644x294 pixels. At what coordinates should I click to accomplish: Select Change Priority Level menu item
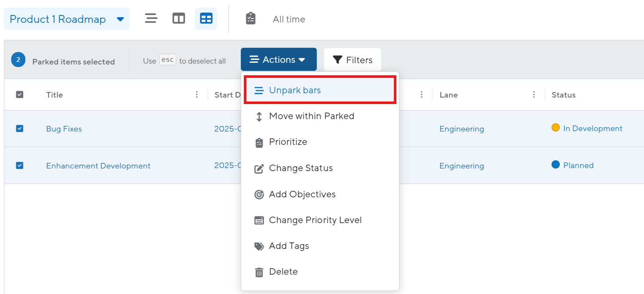click(x=315, y=220)
